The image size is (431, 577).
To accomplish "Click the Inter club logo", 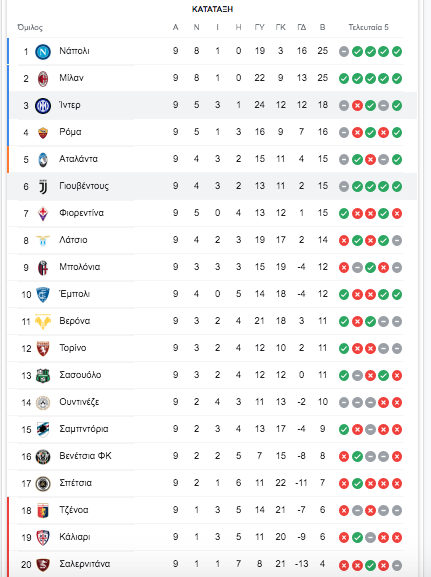I will pos(43,106).
